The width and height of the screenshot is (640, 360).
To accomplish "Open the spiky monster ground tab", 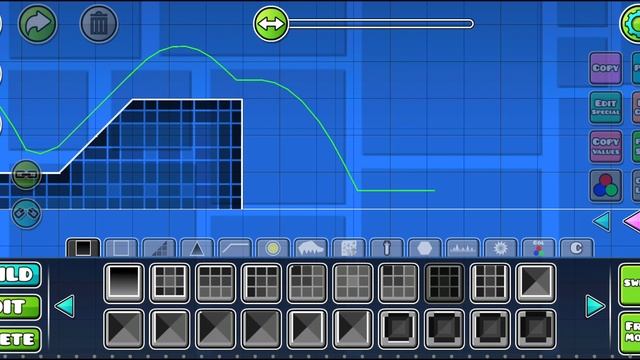I will tap(311, 248).
